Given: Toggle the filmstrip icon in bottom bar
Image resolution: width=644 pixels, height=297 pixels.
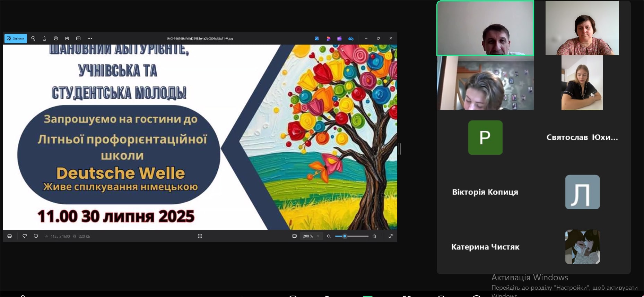Looking at the screenshot, I should 10,236.
